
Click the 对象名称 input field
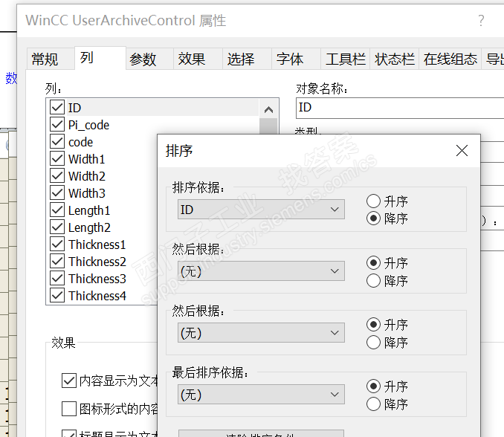[x=400, y=108]
